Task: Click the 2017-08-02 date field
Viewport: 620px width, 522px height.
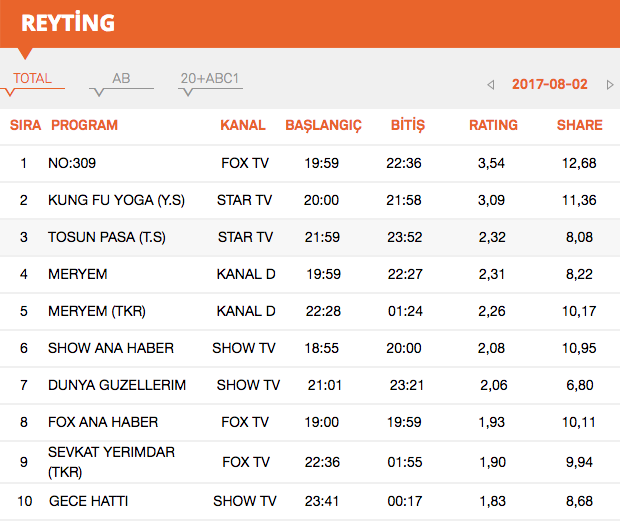Action: (x=549, y=85)
